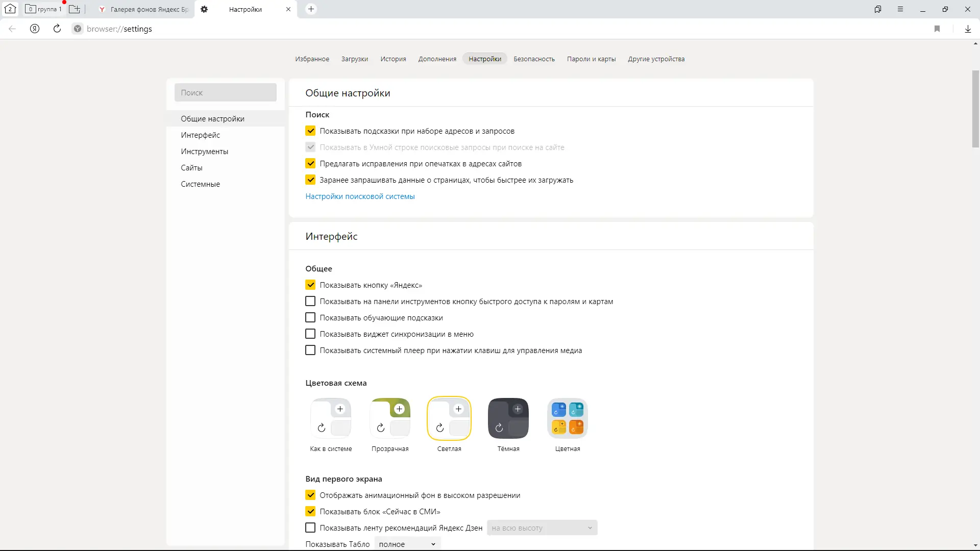The image size is (980, 551).
Task: Click the settings search field
Action: pos(225,93)
